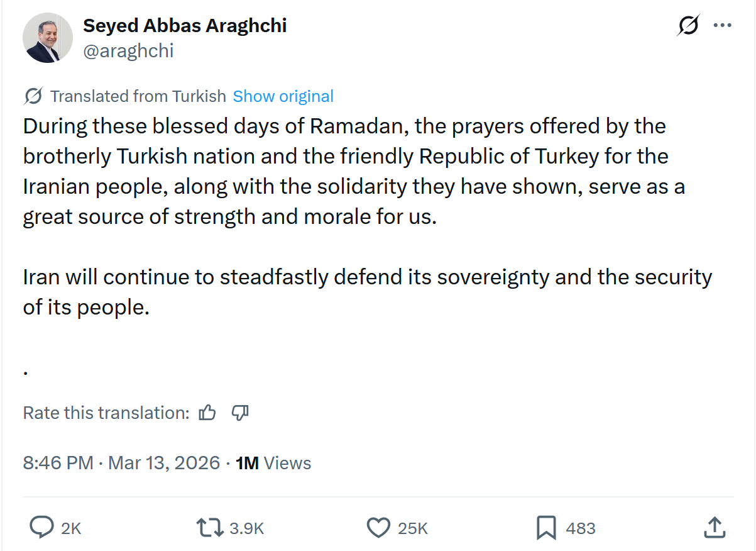The height and width of the screenshot is (551, 756).
Task: Click the Grok icon beside the options menu
Action: [x=689, y=26]
